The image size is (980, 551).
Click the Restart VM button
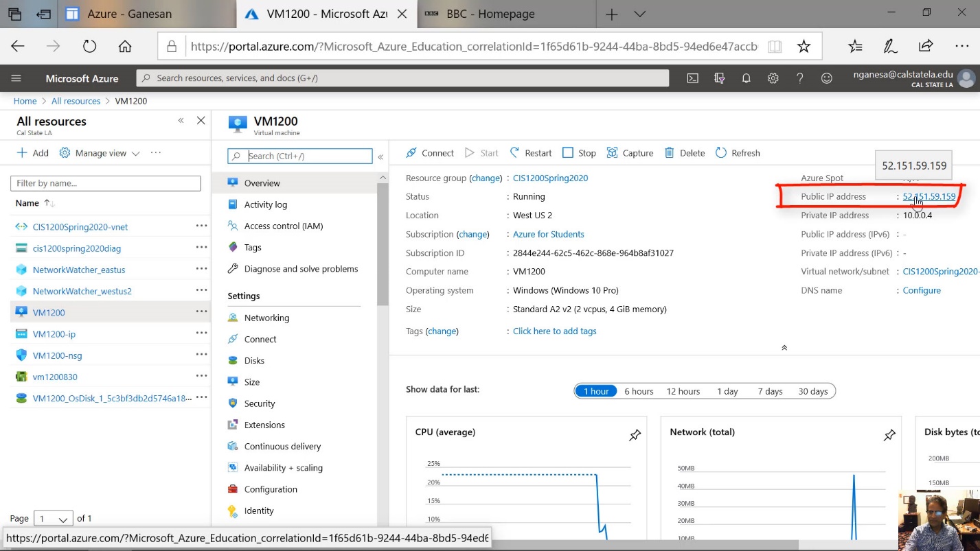coord(530,153)
